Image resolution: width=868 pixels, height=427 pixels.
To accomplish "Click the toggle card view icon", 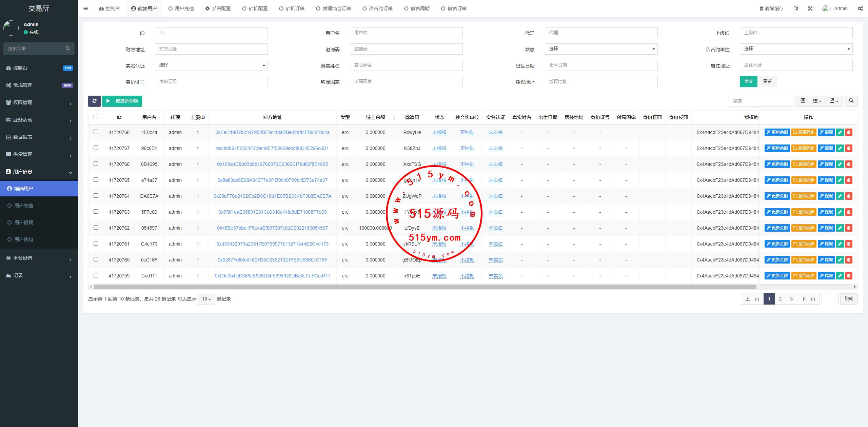I will (803, 101).
